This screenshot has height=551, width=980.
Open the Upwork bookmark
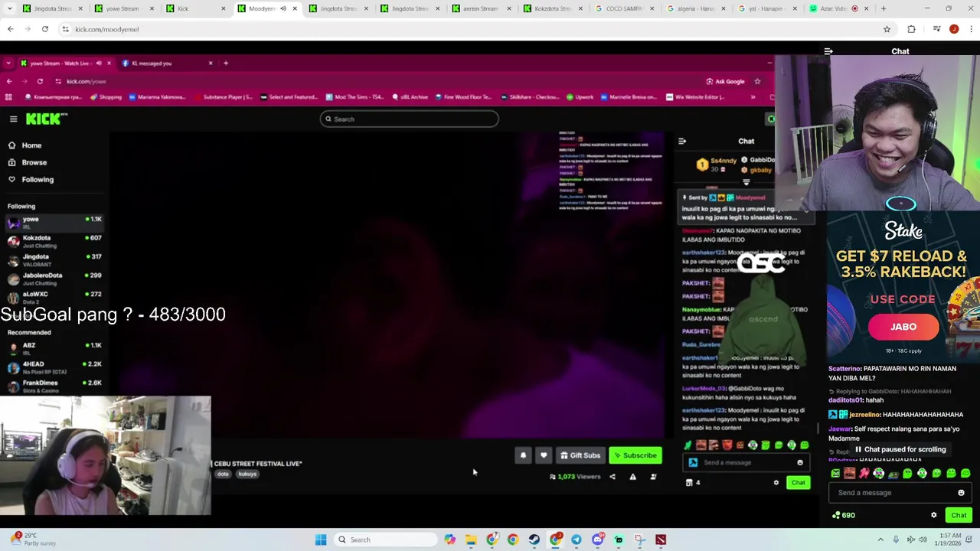coord(580,97)
